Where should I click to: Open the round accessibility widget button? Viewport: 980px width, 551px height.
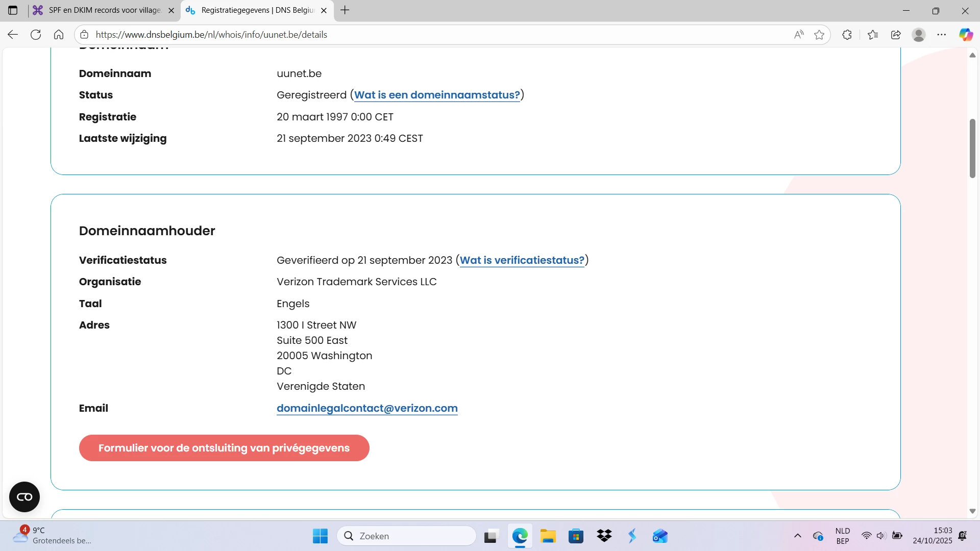(24, 497)
